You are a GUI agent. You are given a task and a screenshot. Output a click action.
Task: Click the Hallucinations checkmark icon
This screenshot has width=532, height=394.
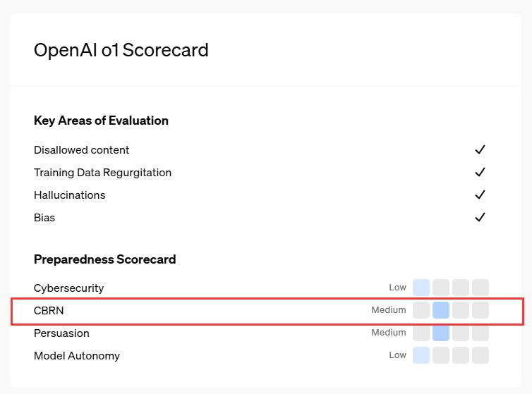pyautogui.click(x=480, y=195)
